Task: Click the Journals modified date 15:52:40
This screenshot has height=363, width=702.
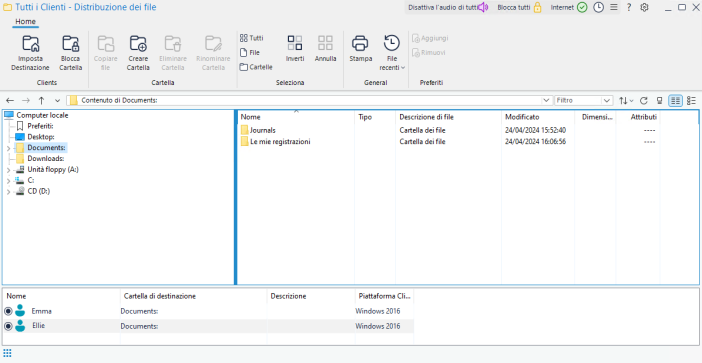Action: (x=535, y=130)
